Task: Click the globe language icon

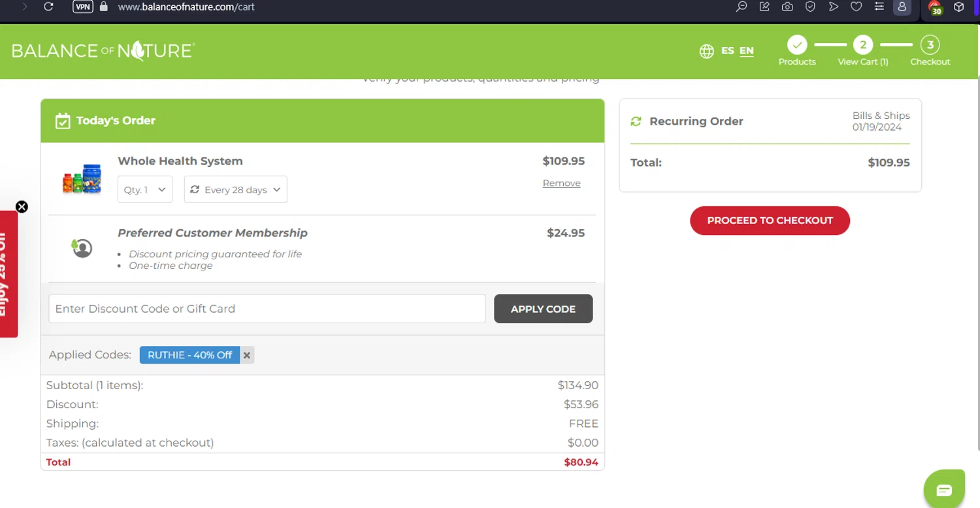Action: pos(706,51)
